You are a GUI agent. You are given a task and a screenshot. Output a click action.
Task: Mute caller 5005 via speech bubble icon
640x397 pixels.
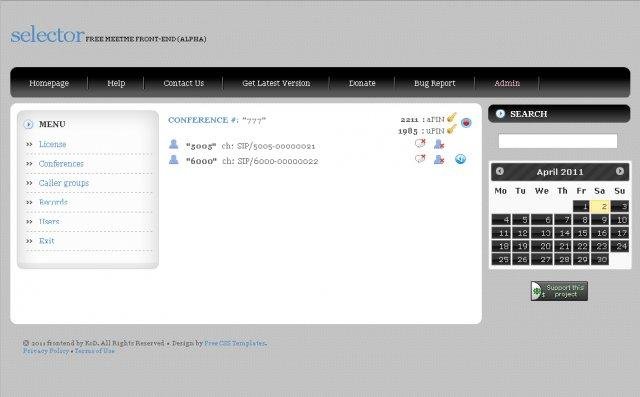[420, 143]
